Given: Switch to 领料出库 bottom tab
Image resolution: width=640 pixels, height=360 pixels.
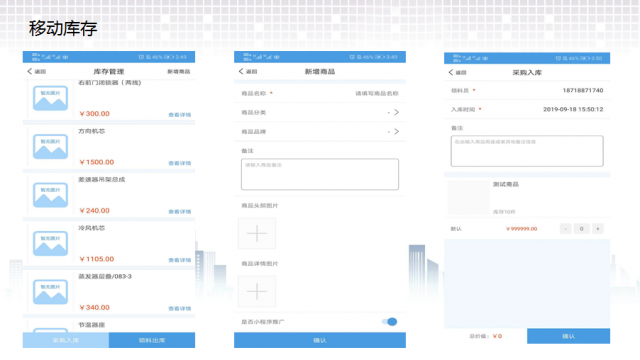Looking at the screenshot, I should pyautogui.click(x=152, y=340).
